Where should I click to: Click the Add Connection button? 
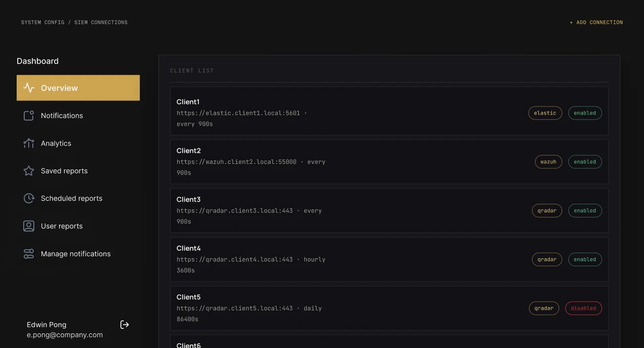(596, 22)
